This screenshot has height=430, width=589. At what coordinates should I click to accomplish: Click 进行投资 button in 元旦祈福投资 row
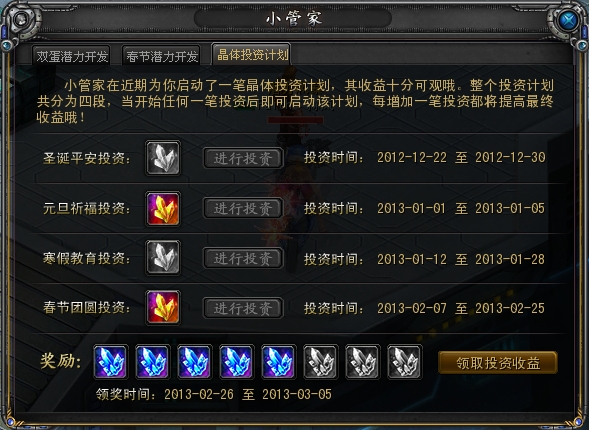click(x=243, y=208)
